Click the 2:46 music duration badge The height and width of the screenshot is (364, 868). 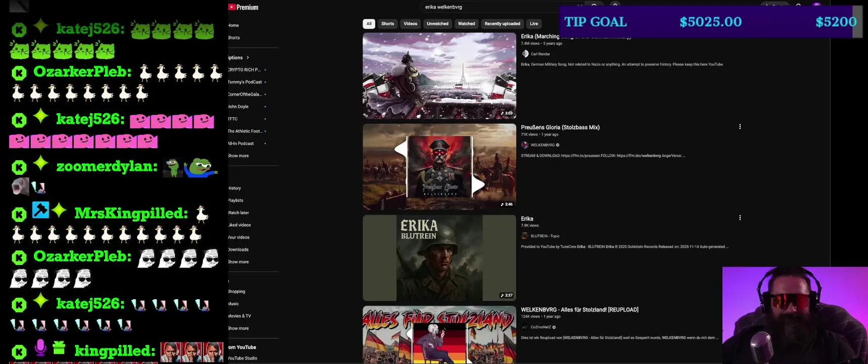click(506, 204)
